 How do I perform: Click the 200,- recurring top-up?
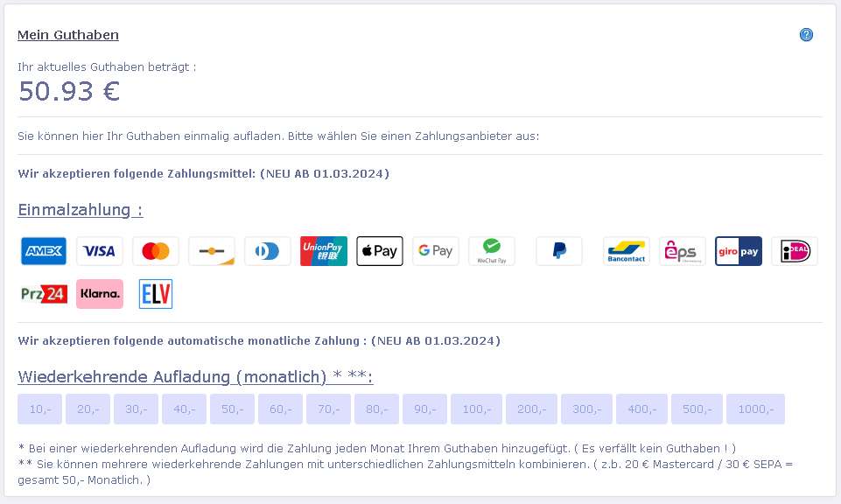(x=531, y=409)
